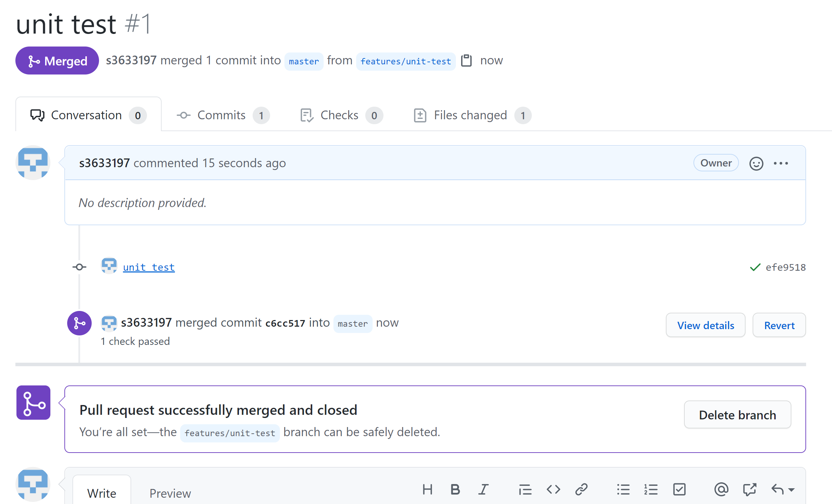832x504 pixels.
Task: Insert code with the angle brackets icon
Action: [553, 489]
